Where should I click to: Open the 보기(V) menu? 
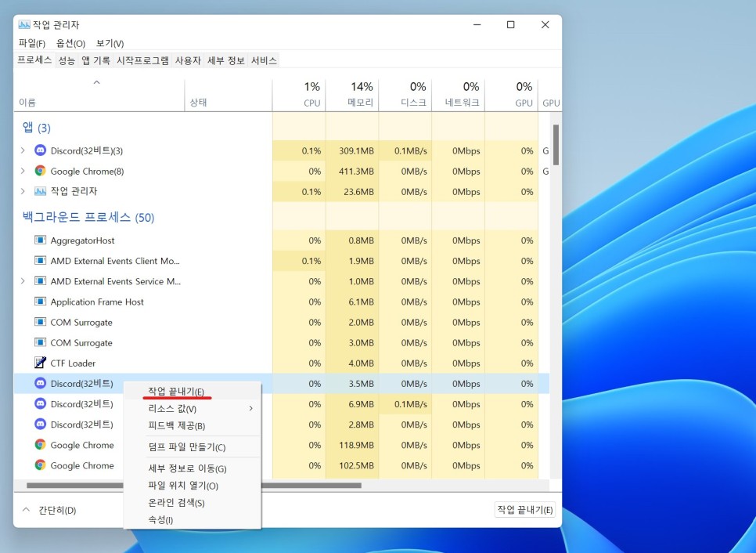[110, 43]
